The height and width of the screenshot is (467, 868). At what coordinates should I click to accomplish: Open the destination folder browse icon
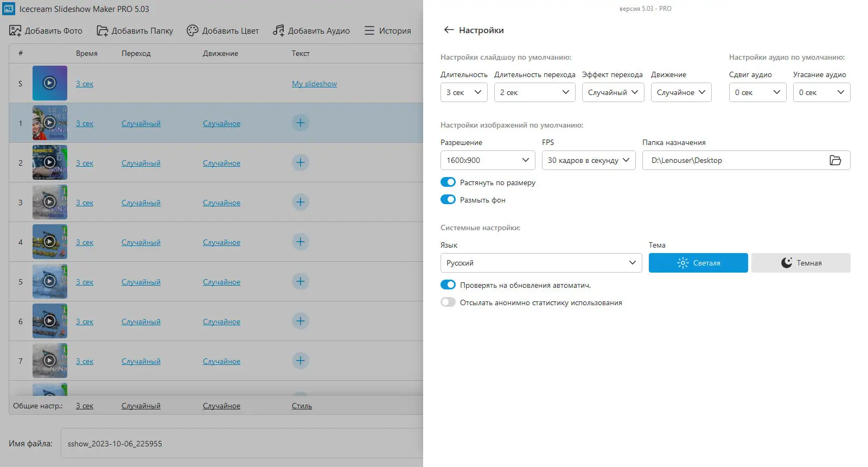[x=835, y=160]
